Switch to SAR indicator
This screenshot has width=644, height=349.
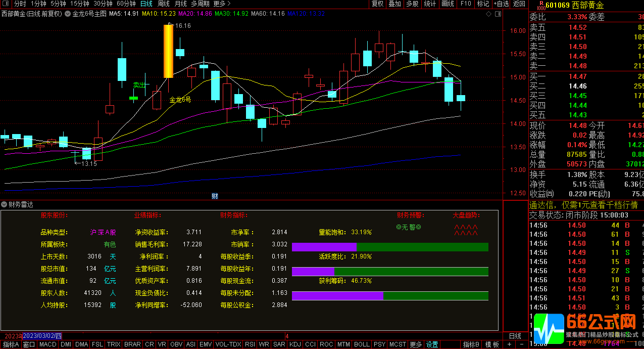[x=279, y=344]
